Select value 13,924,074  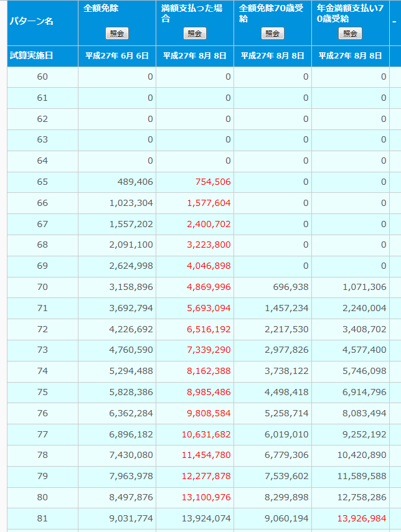(206, 518)
